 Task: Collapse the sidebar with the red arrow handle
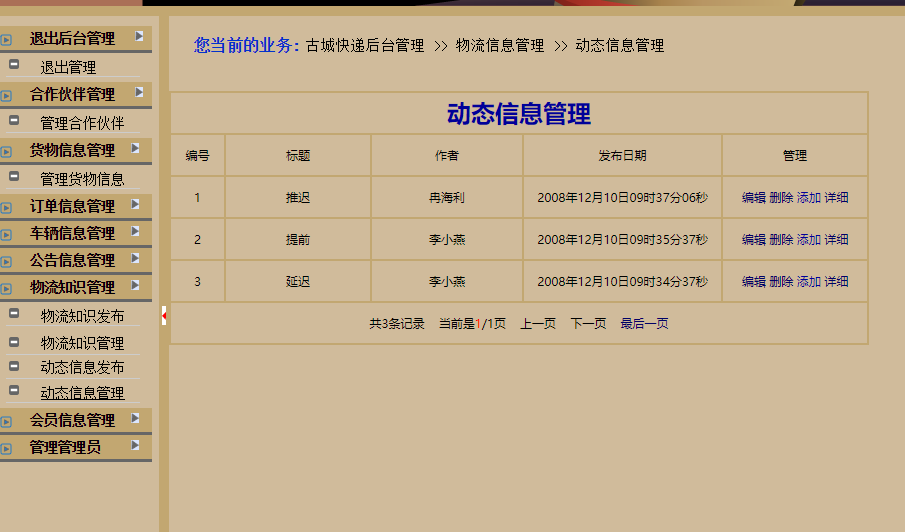pos(163,316)
